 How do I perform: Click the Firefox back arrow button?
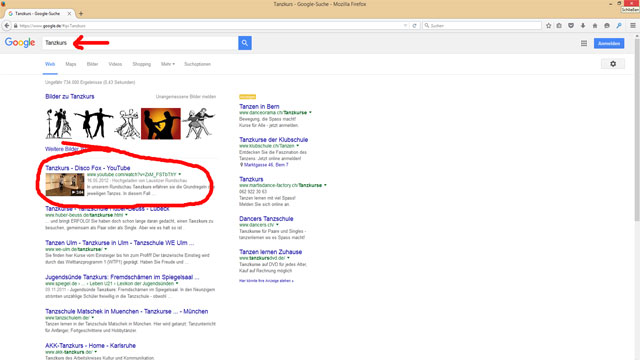7,25
